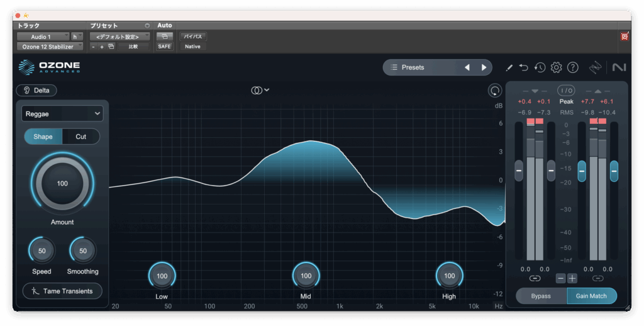The width and height of the screenshot is (644, 326).
Task: Click the output gain slider handle
Action: [x=582, y=170]
